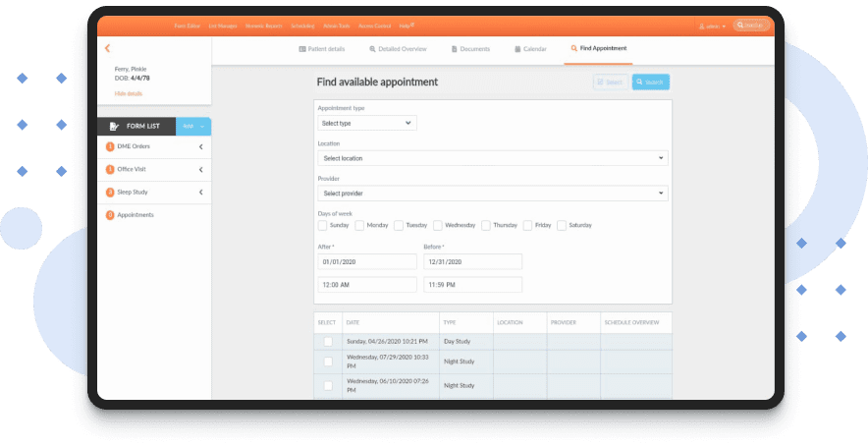Select the 07/29/2020 Night Study row checkbox

[328, 362]
